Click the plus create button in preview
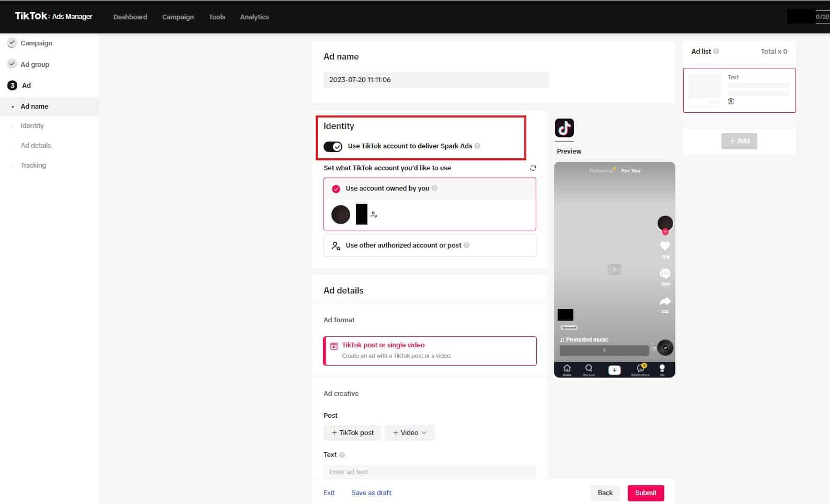This screenshot has height=504, width=830. [x=615, y=370]
